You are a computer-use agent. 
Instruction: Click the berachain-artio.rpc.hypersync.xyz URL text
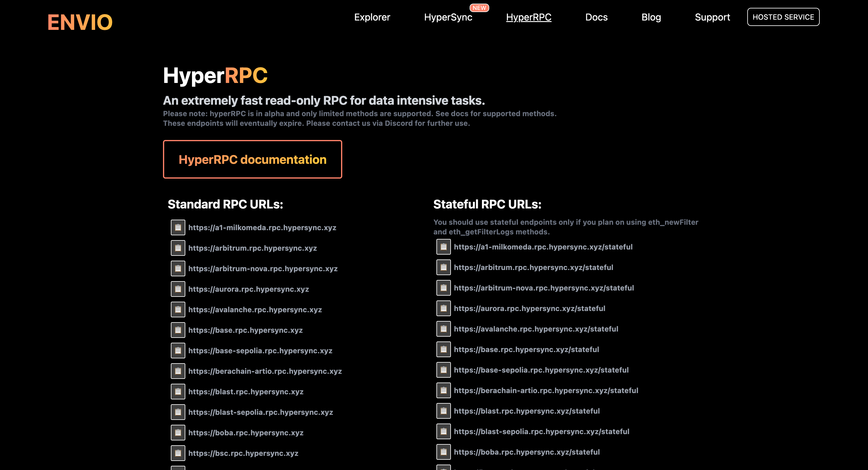pos(265,372)
